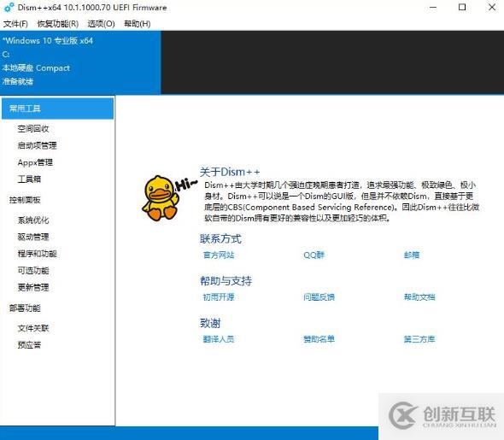Open Appx管理 in the sidebar
504x440 pixels.
point(35,162)
